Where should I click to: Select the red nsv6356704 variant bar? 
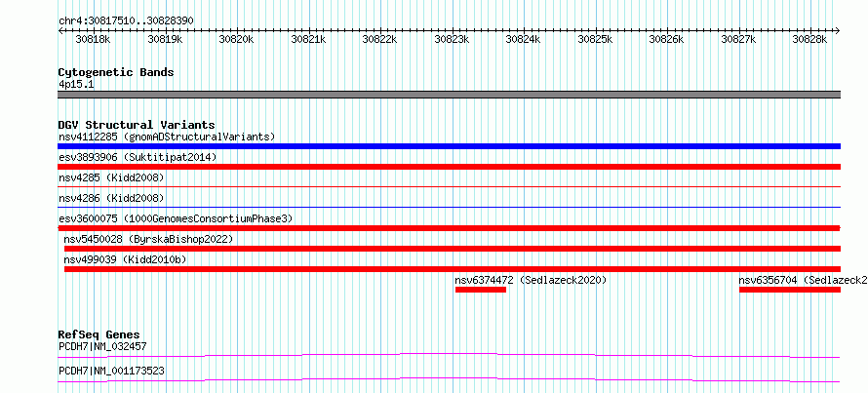coord(790,290)
